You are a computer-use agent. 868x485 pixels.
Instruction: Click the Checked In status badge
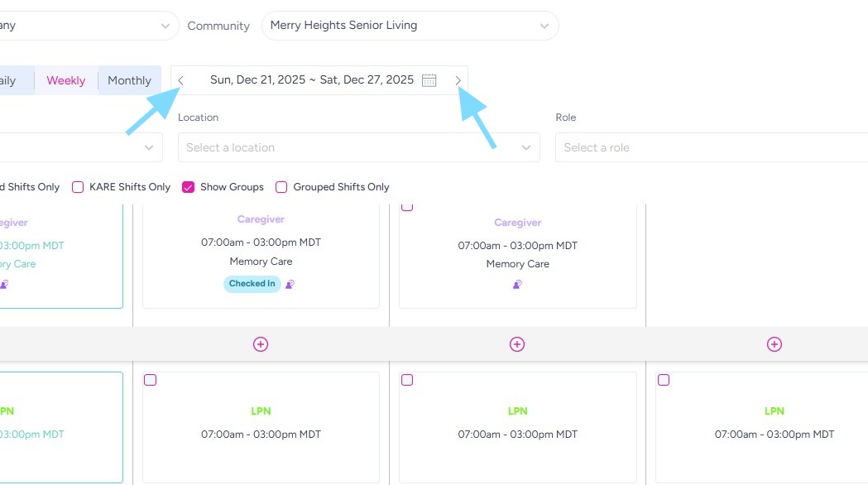click(x=252, y=284)
